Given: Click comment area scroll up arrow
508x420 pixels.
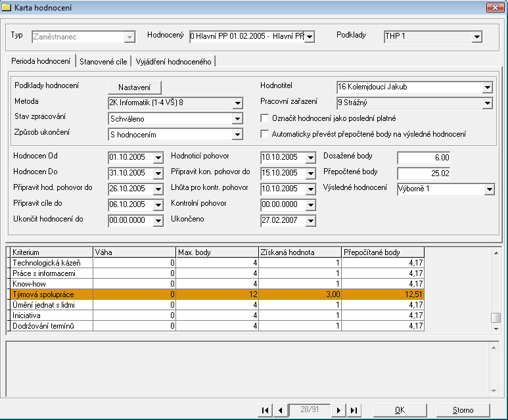Looking at the screenshot, I should tap(494, 348).
